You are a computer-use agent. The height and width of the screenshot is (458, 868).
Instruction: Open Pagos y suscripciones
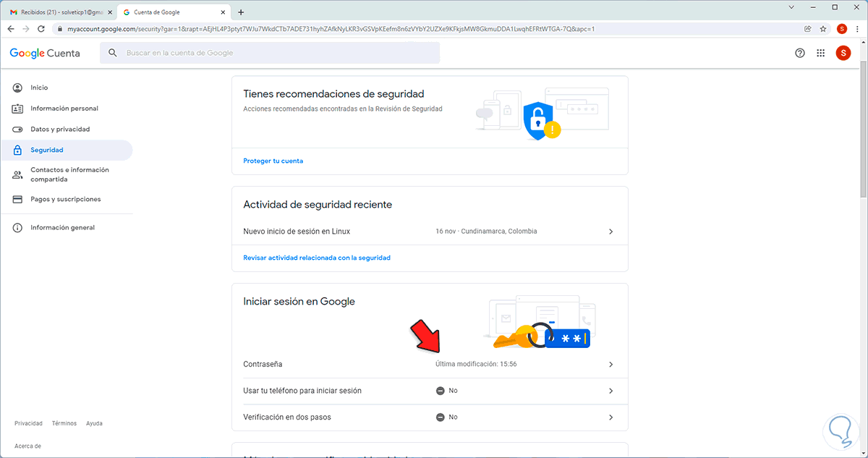[x=67, y=199]
